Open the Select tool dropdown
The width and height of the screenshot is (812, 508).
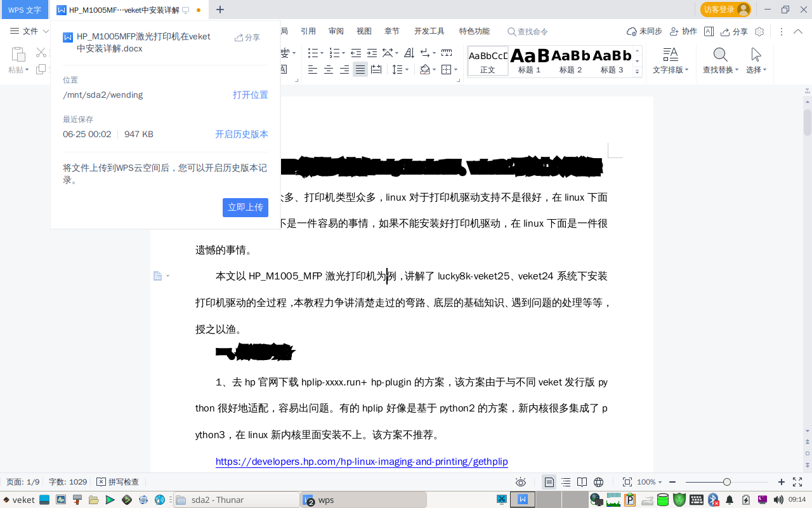click(x=756, y=61)
